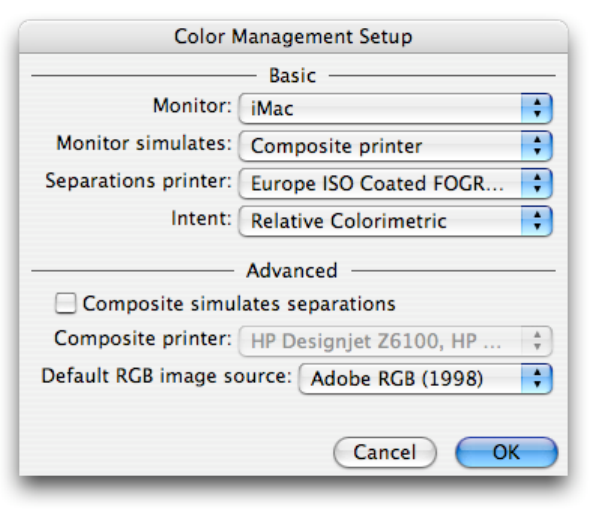Open Default RGB image source dropdown
This screenshot has height=509, width=598.
(x=425, y=379)
